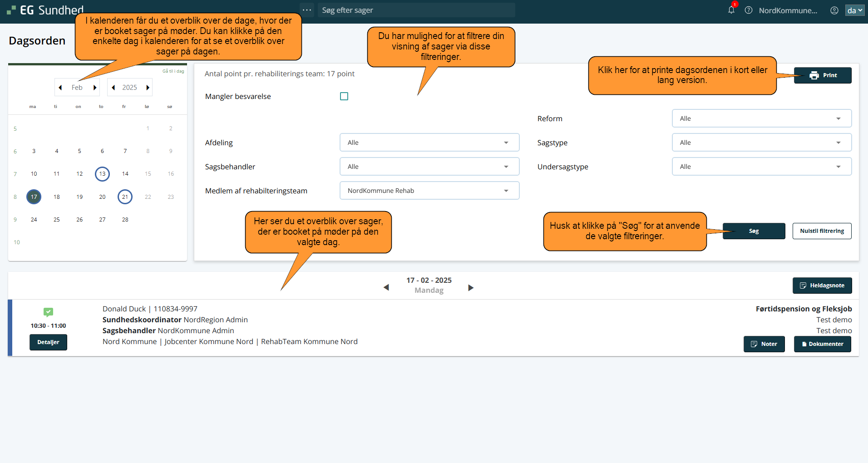Go to previous month in calendar

[x=60, y=88]
